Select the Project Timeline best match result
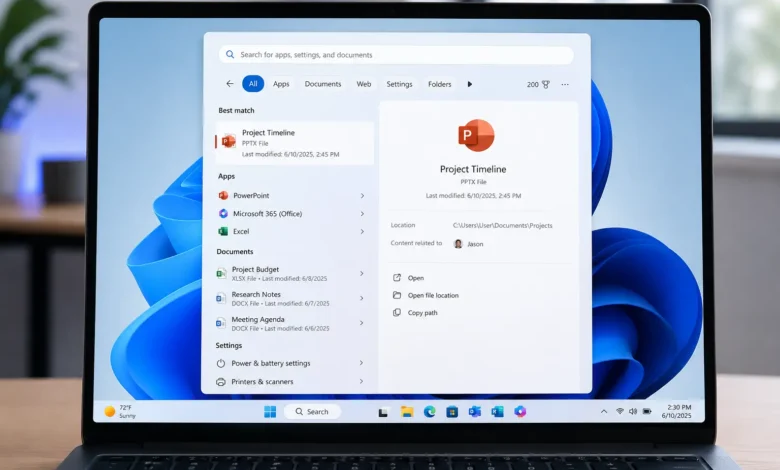 click(x=294, y=143)
